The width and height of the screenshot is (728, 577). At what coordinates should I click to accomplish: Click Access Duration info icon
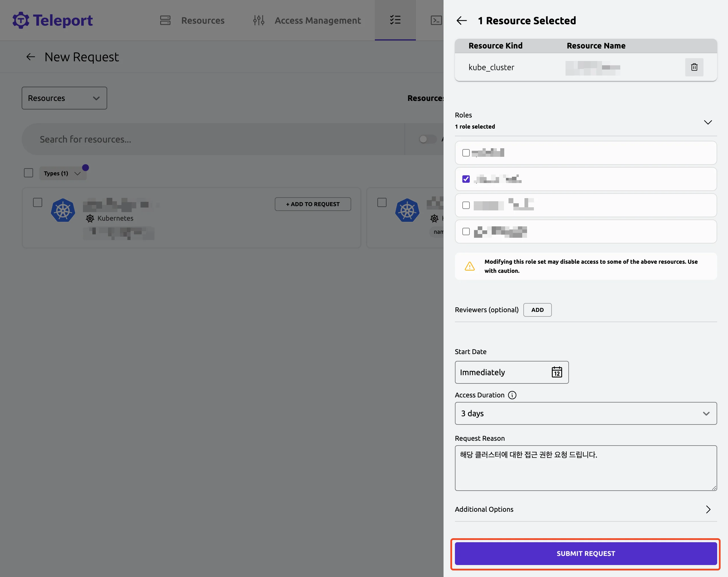[x=512, y=395]
